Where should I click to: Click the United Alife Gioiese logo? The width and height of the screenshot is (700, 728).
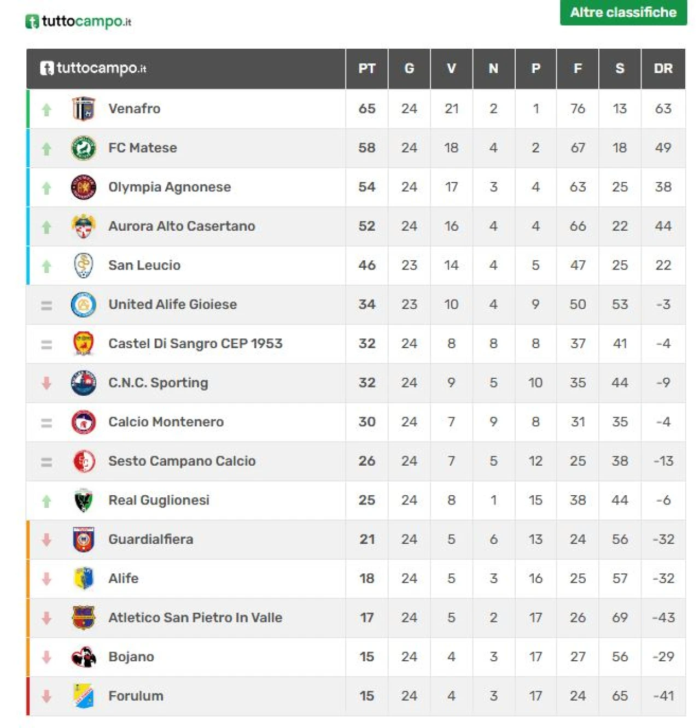[84, 305]
